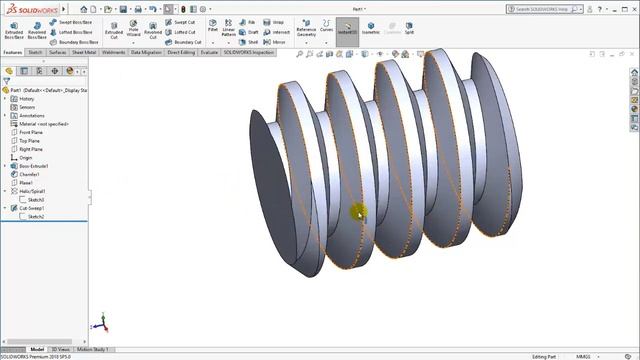Select the Swept Cut command
Screen dimensions: 640x360
click(x=180, y=22)
